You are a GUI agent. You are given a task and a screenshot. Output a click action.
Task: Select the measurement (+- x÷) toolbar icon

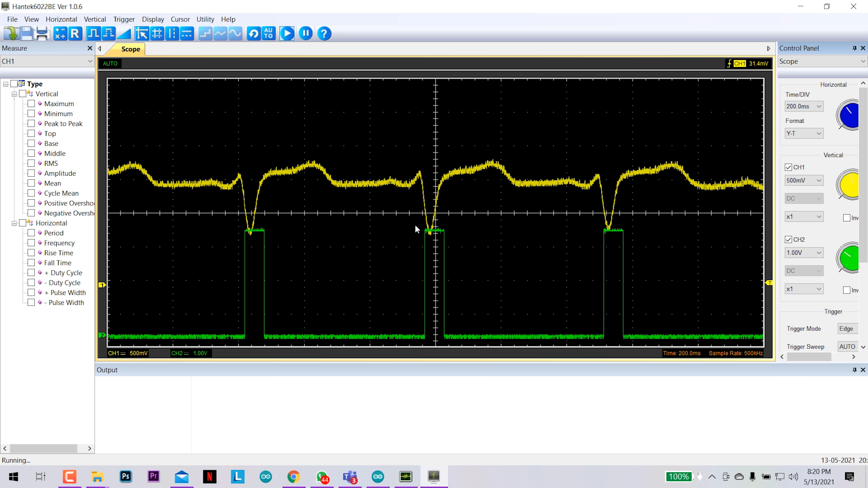(60, 33)
